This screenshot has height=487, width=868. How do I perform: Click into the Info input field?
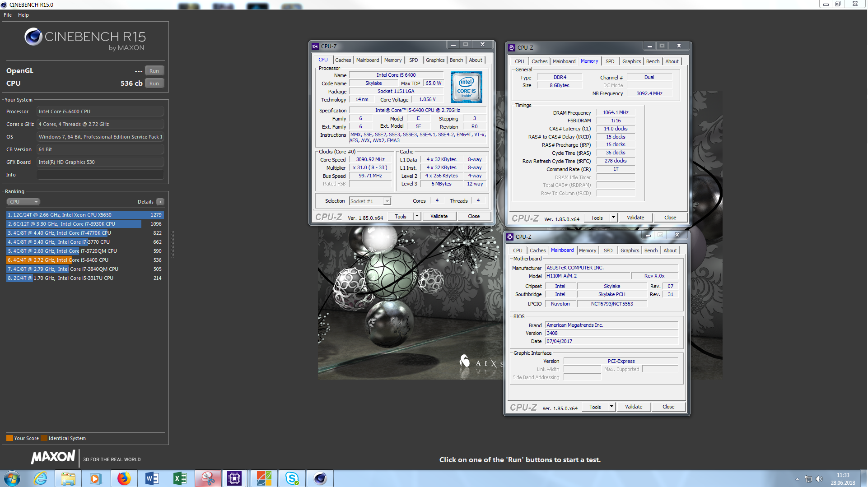100,175
